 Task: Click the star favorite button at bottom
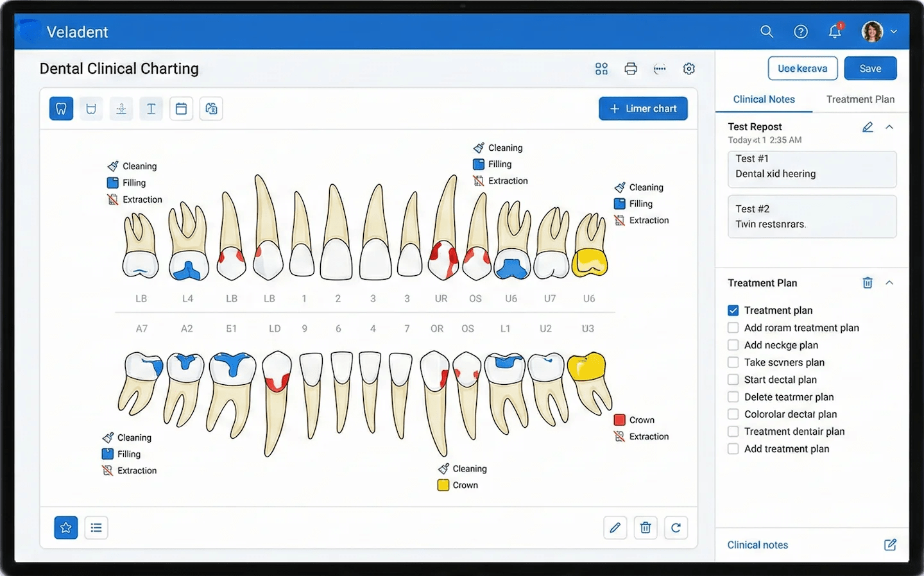tap(66, 528)
